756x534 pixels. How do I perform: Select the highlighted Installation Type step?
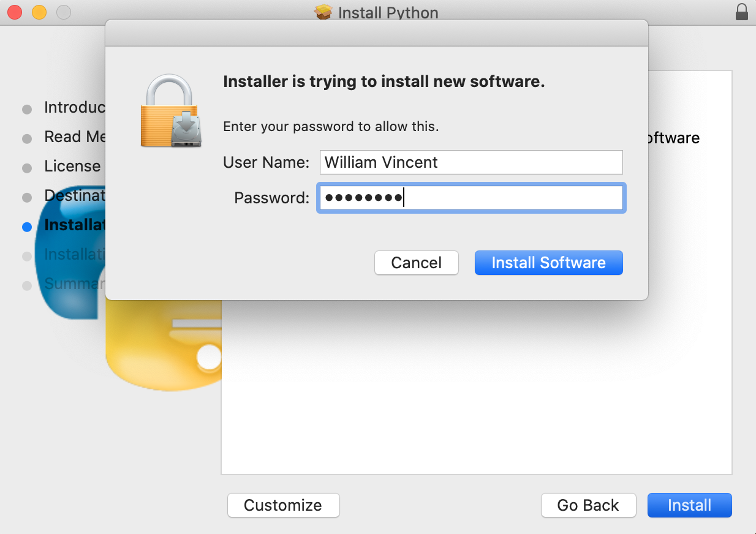tap(74, 225)
